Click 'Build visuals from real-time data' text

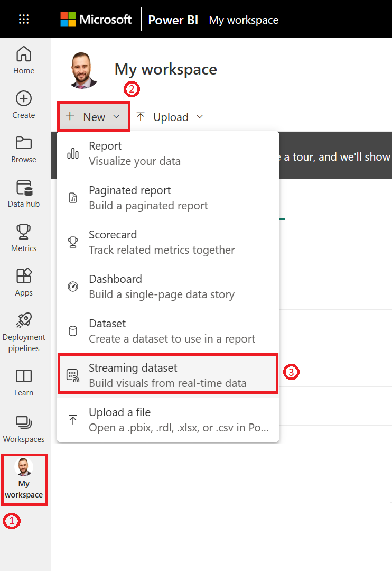[x=167, y=383]
